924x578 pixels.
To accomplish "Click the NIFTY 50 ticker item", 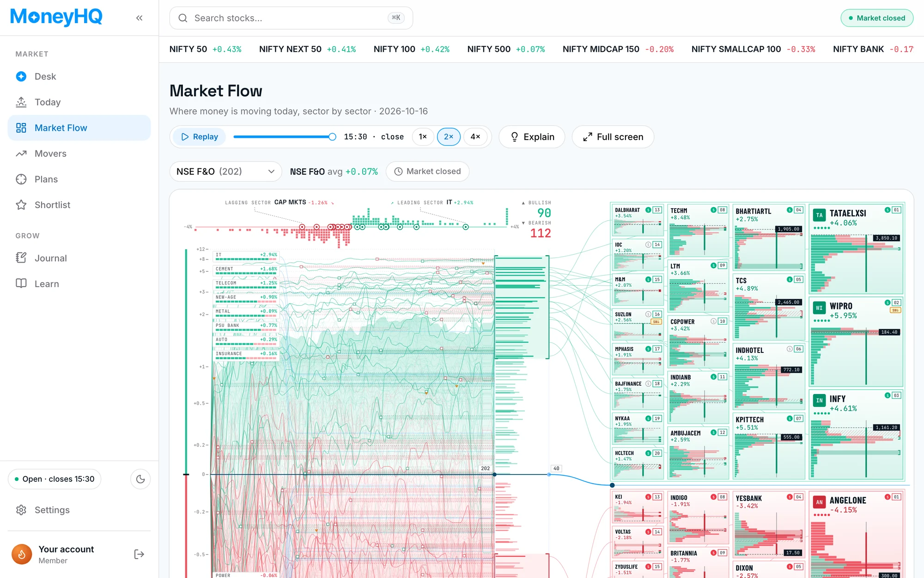I will 205,49.
